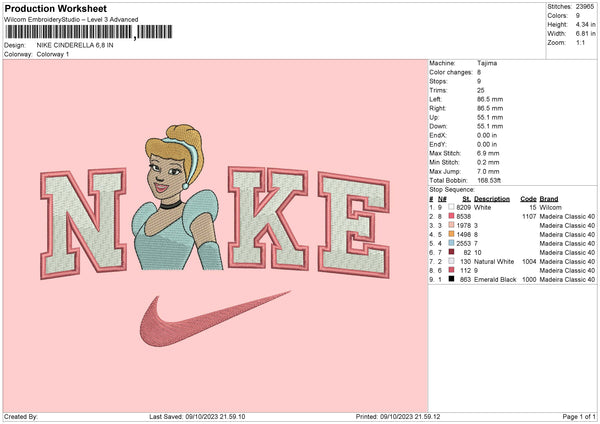The image size is (600, 424).
Task: Click the 'Emerald Black' description text
Action: pos(495,280)
